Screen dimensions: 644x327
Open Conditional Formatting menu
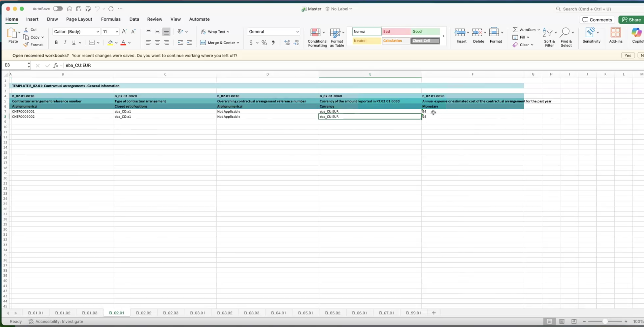[x=317, y=37]
